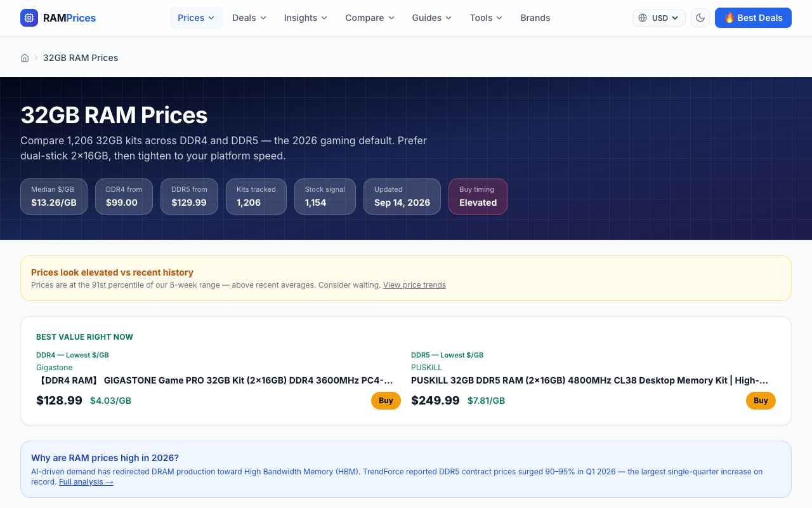Click the RAMPrices chip logo icon
This screenshot has width=812, height=508.
(29, 18)
